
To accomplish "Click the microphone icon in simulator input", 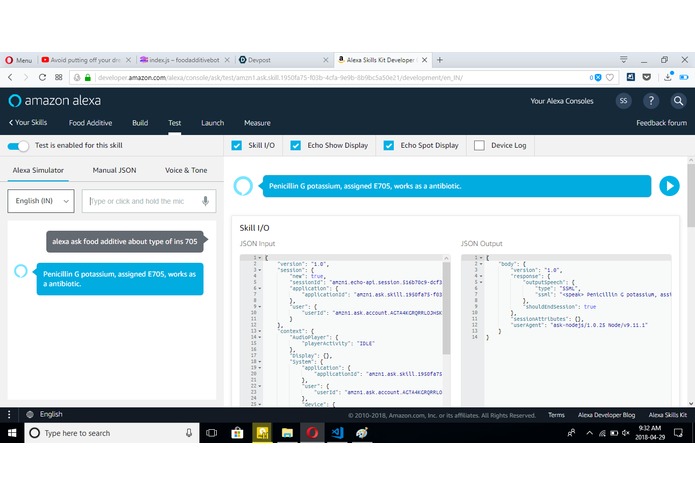I will (205, 201).
